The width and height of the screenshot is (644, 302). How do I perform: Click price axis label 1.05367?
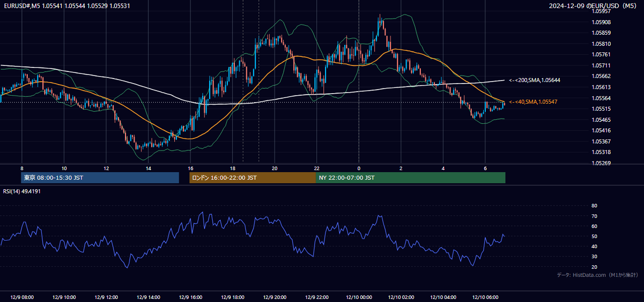coord(601,141)
